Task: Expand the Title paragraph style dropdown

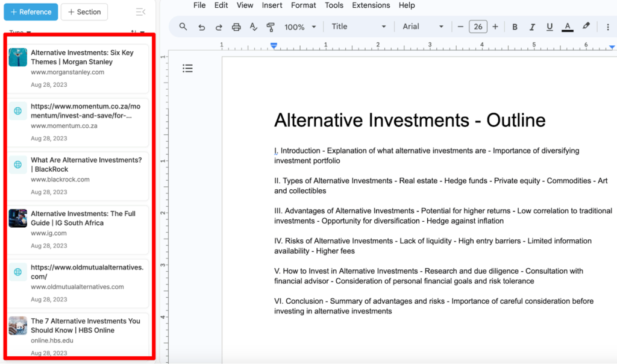Action: pos(359,27)
